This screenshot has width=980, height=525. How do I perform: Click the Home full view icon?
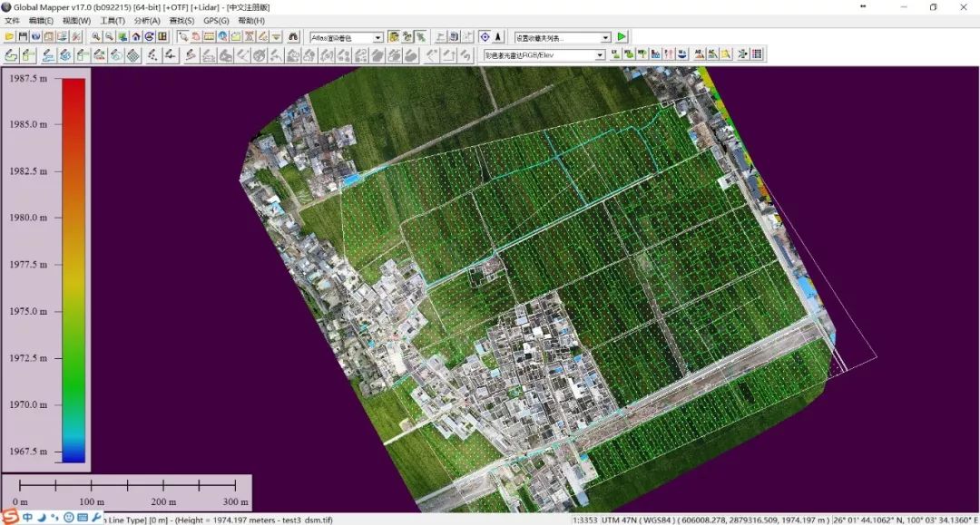click(135, 37)
